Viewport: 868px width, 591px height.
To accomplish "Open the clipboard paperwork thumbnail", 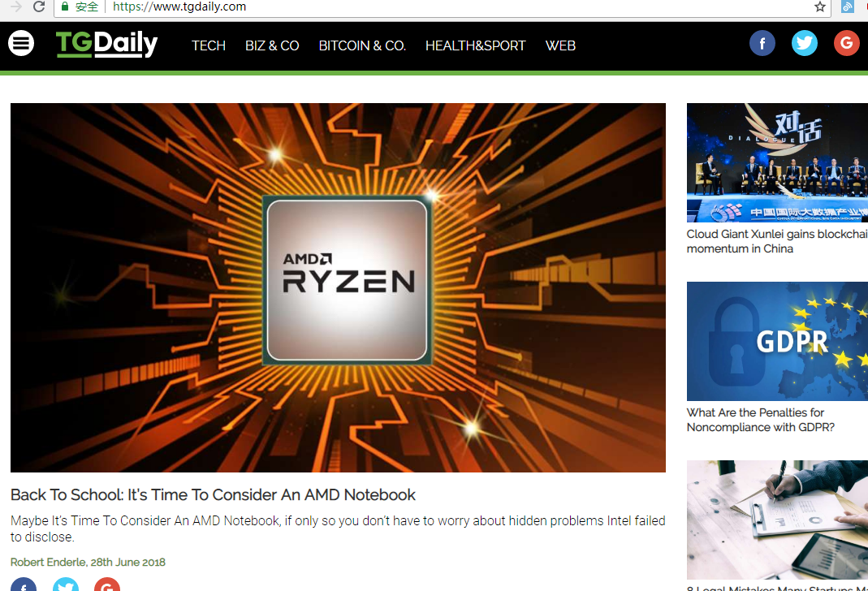I will point(777,520).
